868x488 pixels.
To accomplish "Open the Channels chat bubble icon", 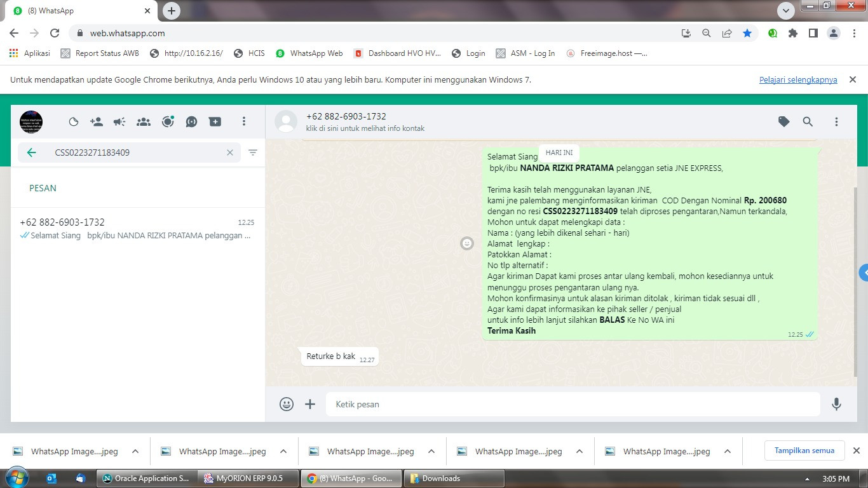I will (x=191, y=121).
